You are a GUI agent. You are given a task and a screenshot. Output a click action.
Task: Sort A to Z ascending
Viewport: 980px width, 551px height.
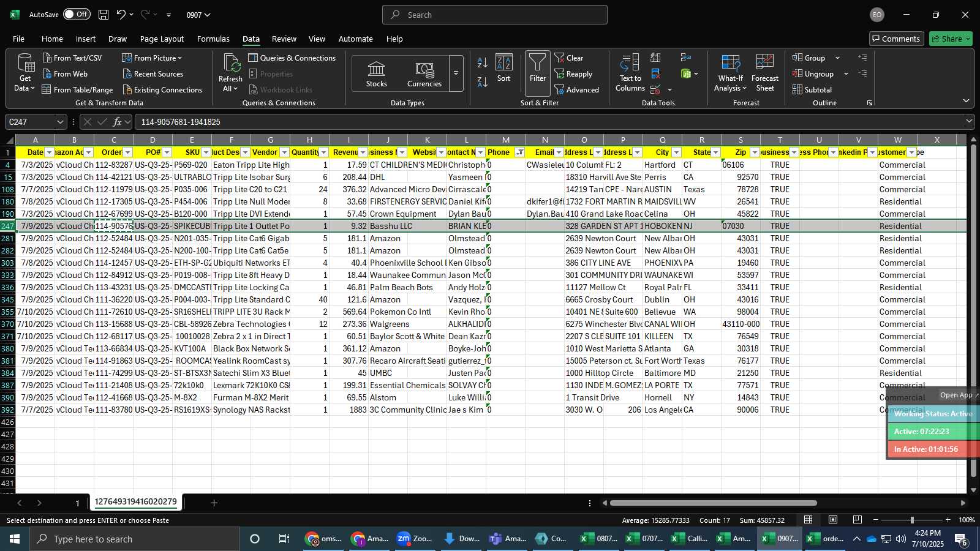tap(483, 62)
